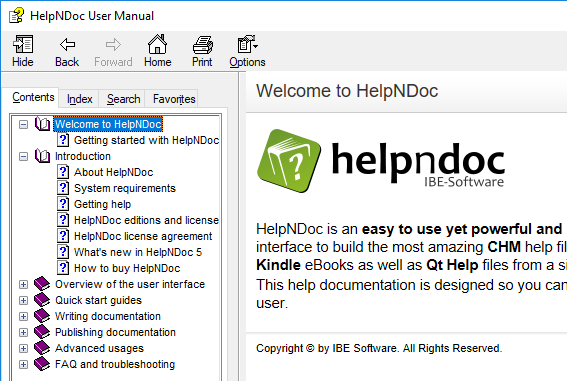Click the Welcome to HelpNDoc page heading
Viewport: 567px width, 381px height.
(x=347, y=90)
